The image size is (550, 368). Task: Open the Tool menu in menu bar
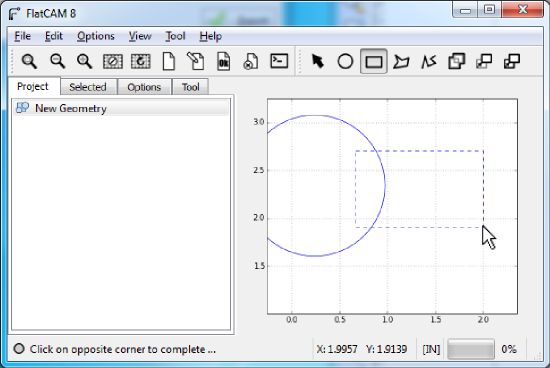[175, 36]
